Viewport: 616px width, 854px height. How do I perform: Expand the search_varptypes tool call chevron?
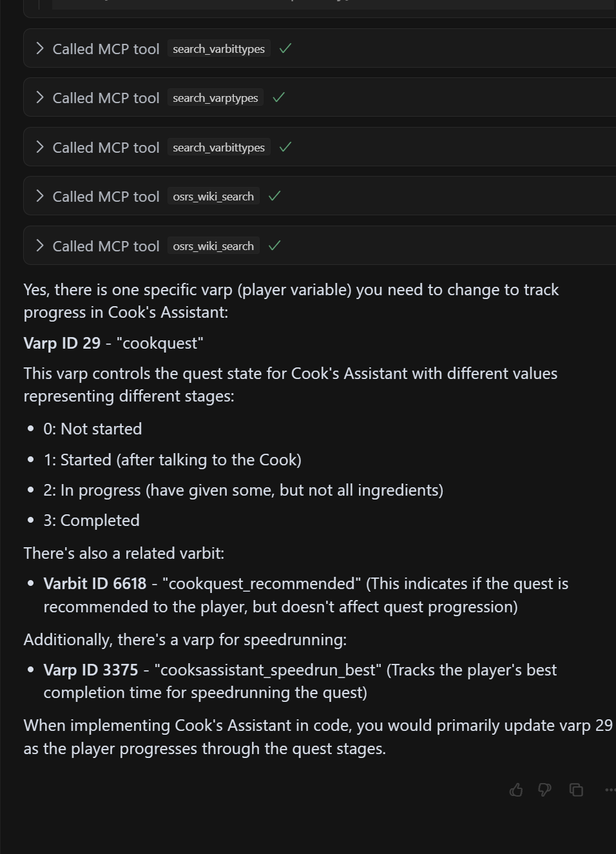pyautogui.click(x=40, y=98)
